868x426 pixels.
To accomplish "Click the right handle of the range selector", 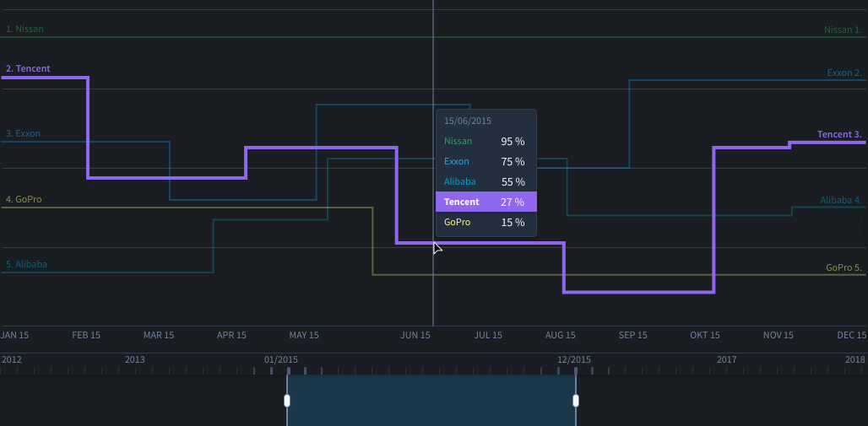I will tap(576, 401).
